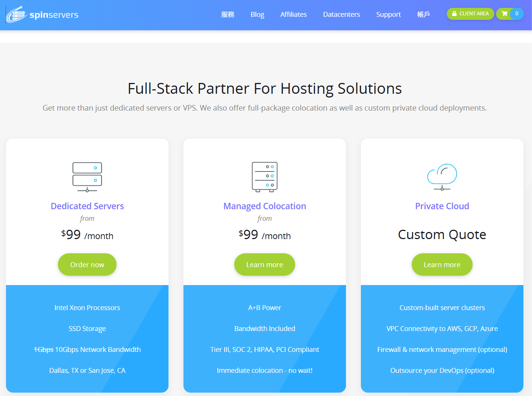The width and height of the screenshot is (532, 396).
Task: Click the spinservers logo icon
Action: pos(16,15)
